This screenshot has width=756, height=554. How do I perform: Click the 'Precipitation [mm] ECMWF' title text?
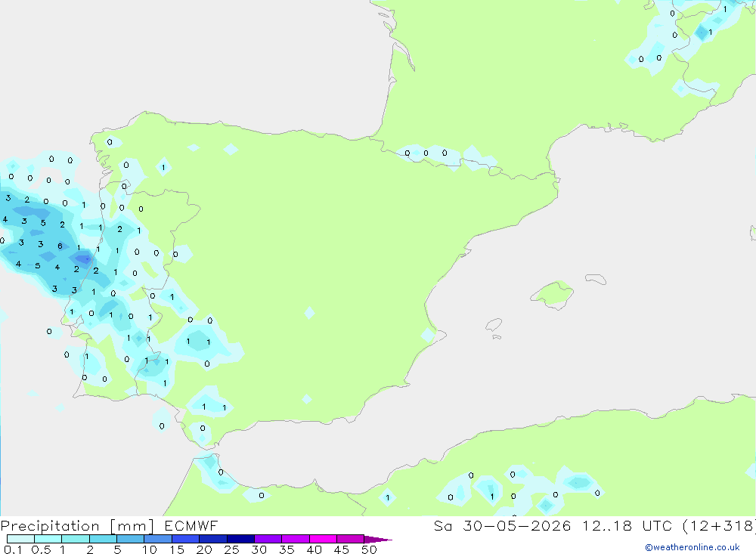coord(109,525)
